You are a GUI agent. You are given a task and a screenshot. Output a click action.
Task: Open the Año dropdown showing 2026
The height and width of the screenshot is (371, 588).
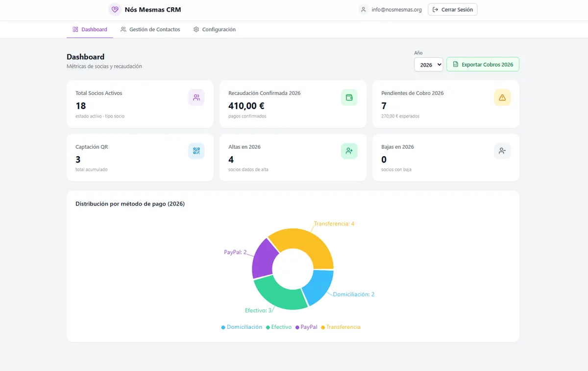tap(429, 65)
